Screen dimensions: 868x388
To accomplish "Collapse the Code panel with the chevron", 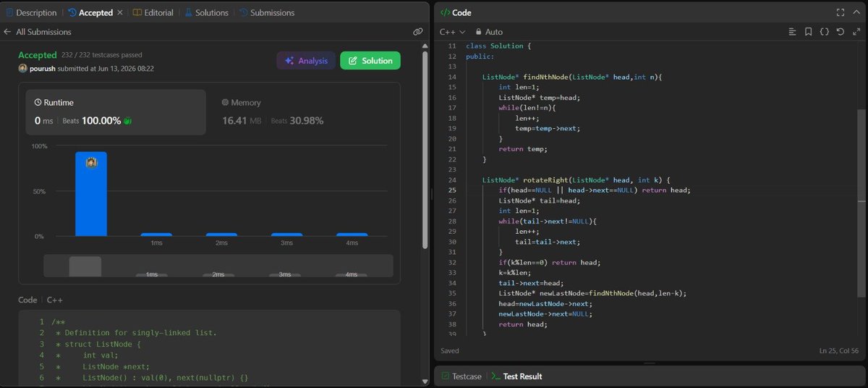I will (x=856, y=12).
